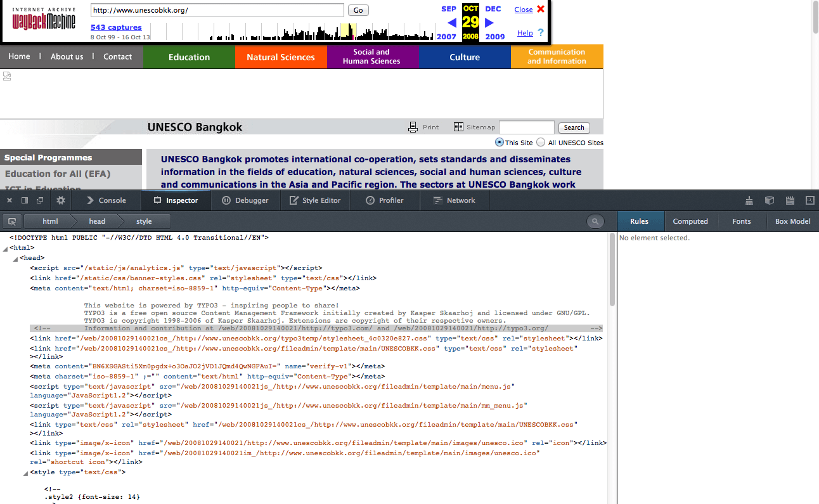819x504 pixels.
Task: Click the Wayback captures timeline graph
Action: (292, 31)
